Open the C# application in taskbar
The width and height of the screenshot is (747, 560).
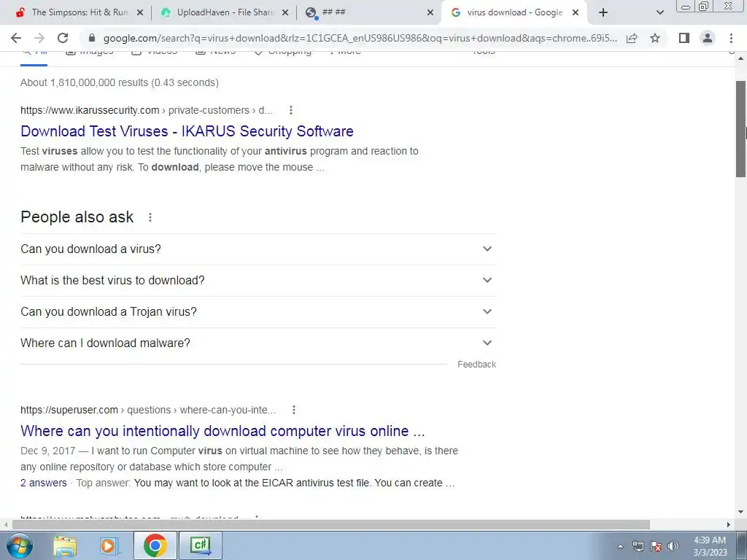point(200,545)
